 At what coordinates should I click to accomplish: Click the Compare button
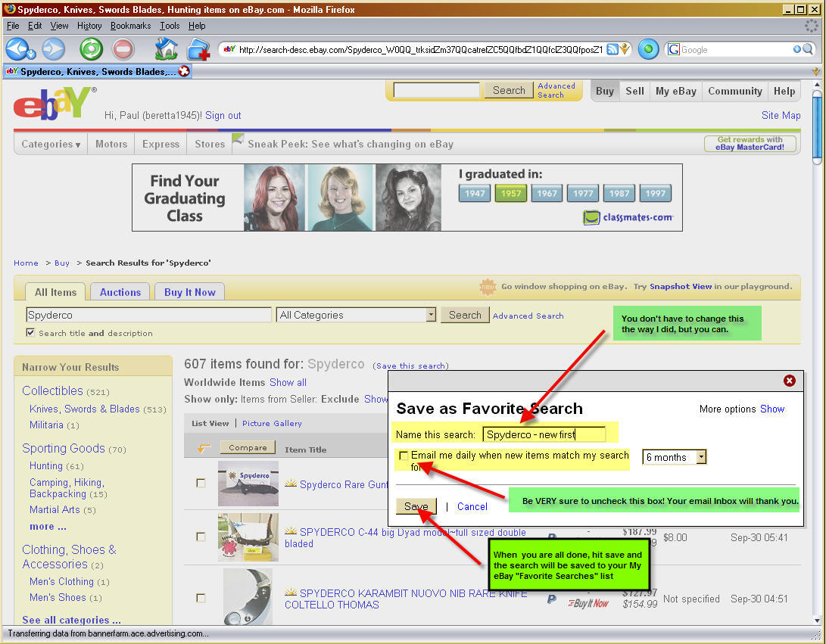coord(248,447)
